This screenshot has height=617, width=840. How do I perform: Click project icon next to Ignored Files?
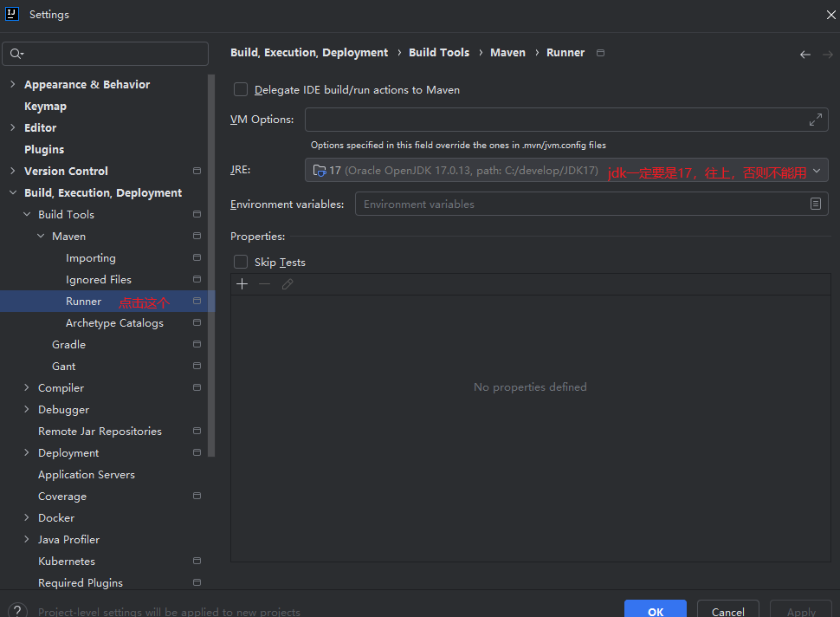coord(197,279)
